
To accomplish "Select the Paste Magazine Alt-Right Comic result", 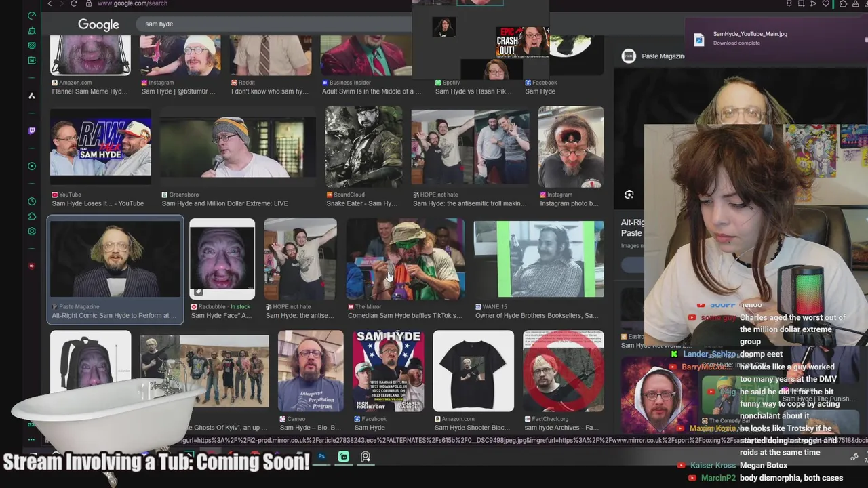I will tap(115, 270).
